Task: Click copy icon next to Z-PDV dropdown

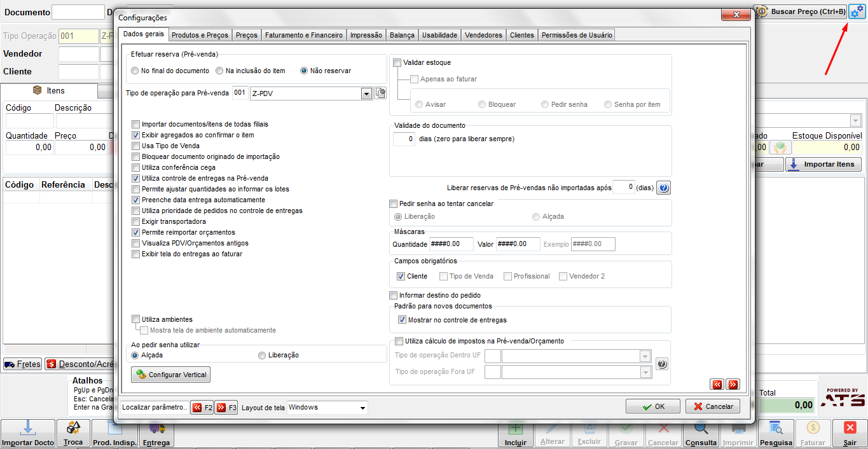Action: [x=380, y=93]
